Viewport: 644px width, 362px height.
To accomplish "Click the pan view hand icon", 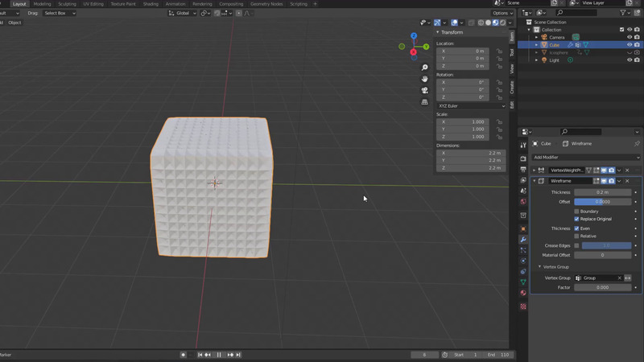I will click(x=425, y=79).
